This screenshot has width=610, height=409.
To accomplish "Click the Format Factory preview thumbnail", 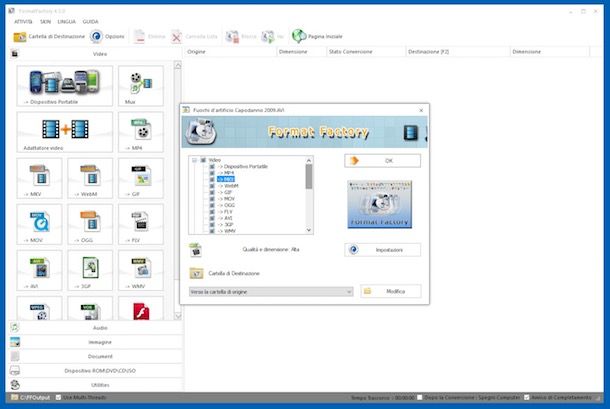I will click(x=379, y=204).
